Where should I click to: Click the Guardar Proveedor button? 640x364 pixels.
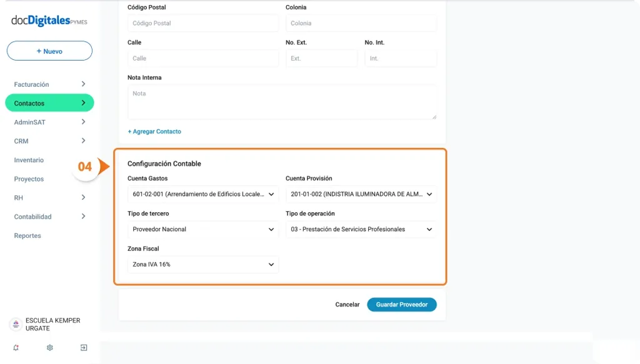click(401, 305)
